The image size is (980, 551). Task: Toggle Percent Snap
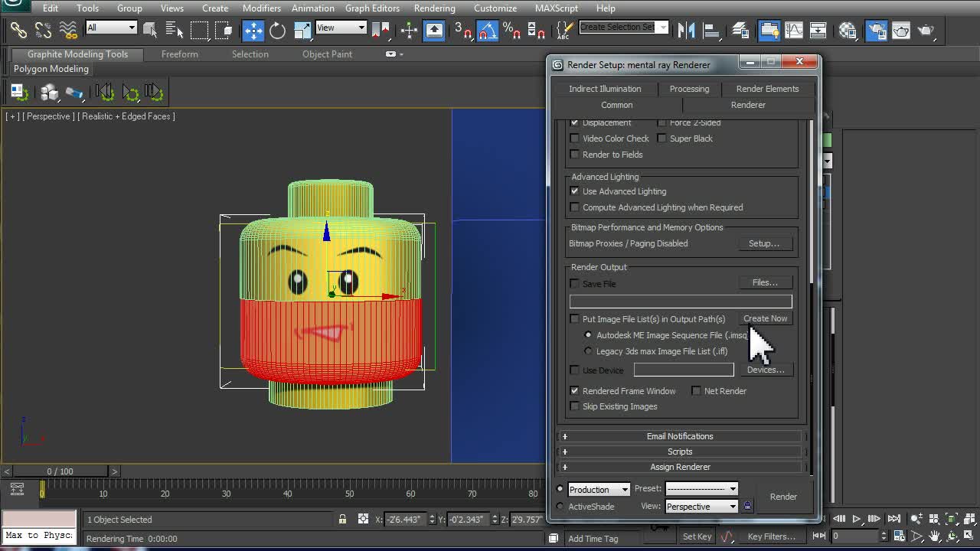coord(511,31)
